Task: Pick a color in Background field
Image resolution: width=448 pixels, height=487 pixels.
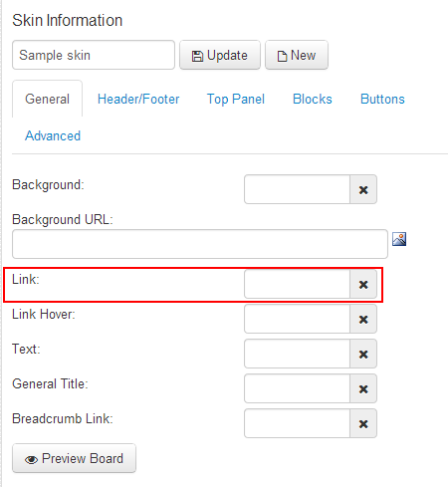Action: point(297,189)
